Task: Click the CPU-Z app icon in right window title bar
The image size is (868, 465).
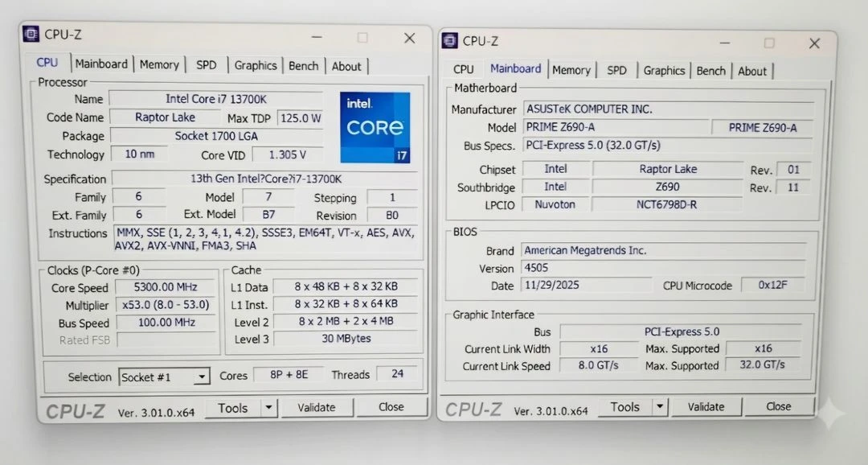Action: click(449, 40)
